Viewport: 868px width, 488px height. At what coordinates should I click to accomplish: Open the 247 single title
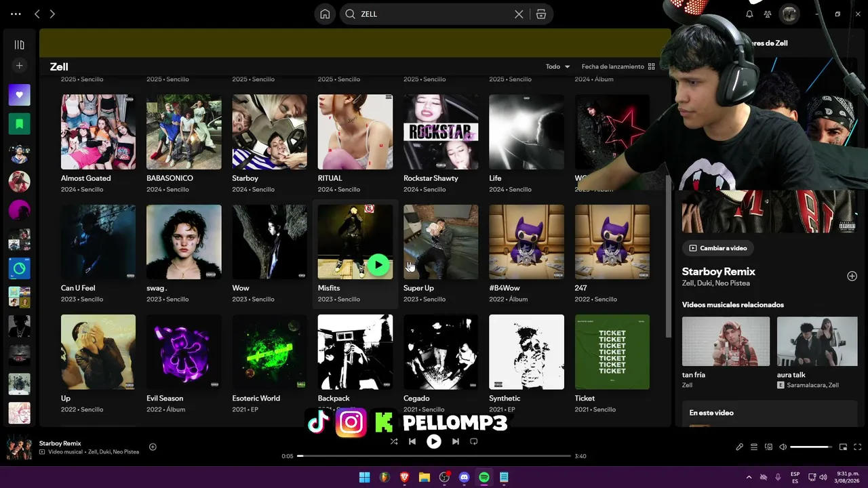coord(581,288)
